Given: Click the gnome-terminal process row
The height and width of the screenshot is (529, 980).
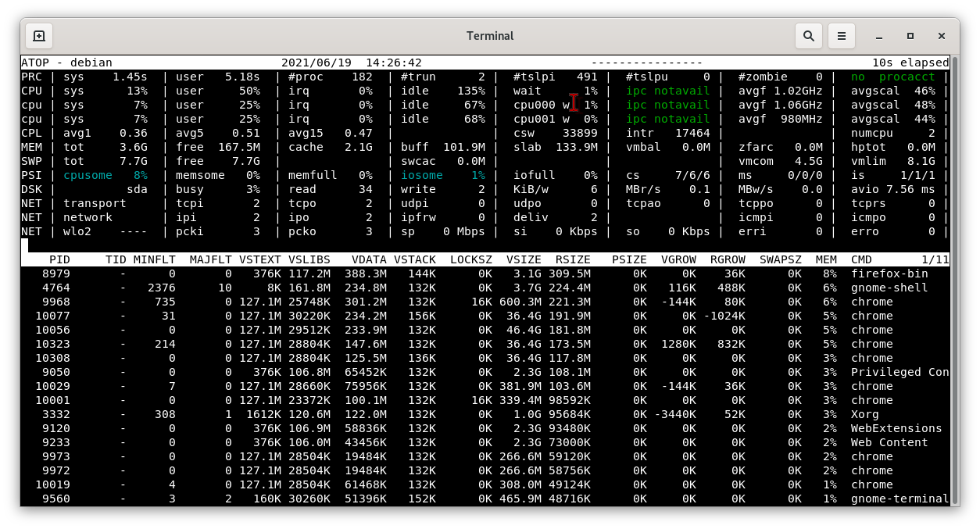Looking at the screenshot, I should [485, 499].
